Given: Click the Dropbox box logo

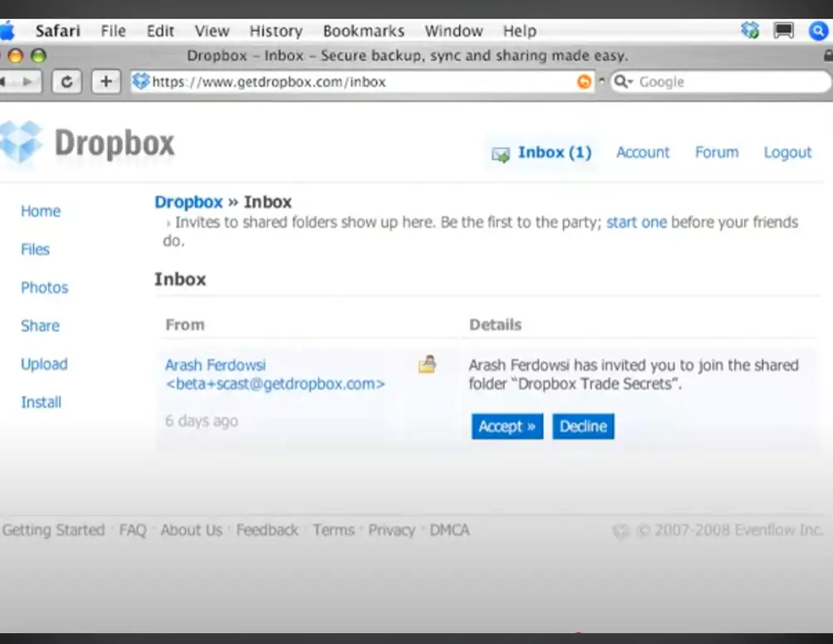Looking at the screenshot, I should (x=21, y=141).
